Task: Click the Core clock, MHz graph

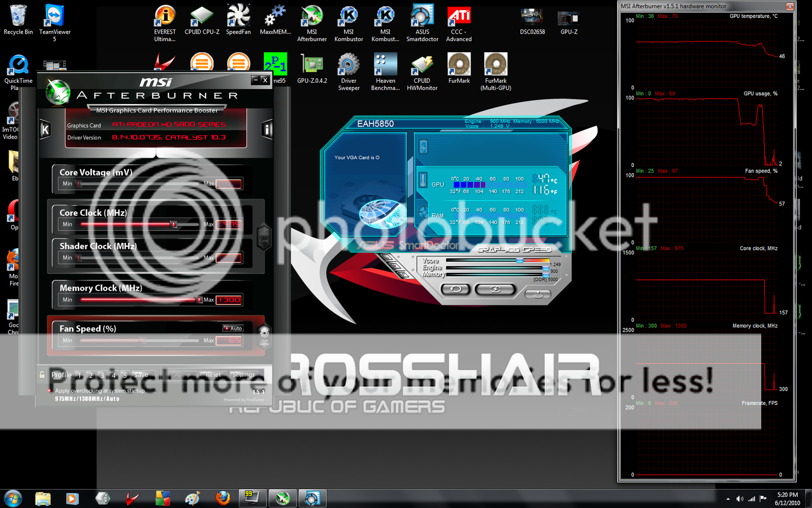Action: tap(707, 286)
